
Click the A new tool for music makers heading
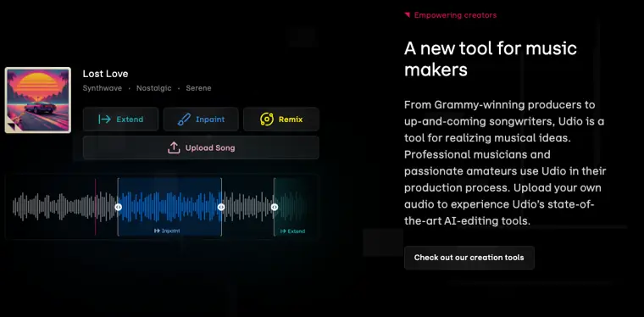(491, 59)
